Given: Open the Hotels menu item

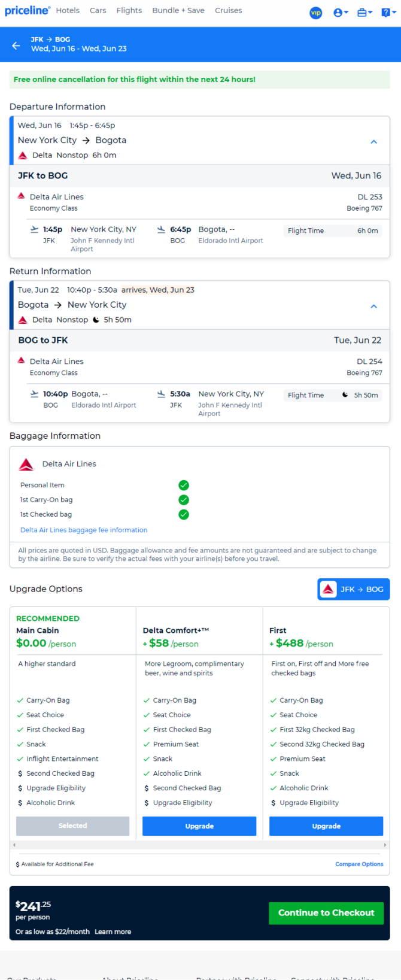Looking at the screenshot, I should (x=68, y=11).
